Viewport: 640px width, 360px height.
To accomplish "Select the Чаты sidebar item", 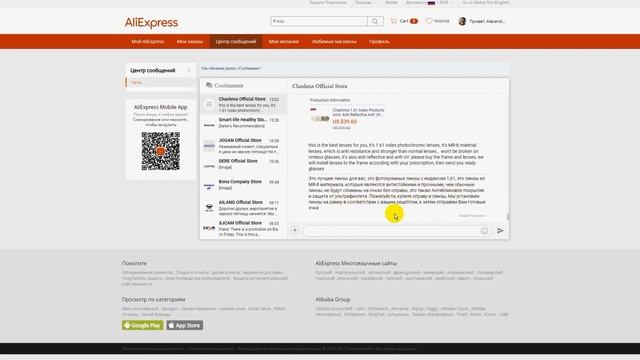I will click(160, 82).
